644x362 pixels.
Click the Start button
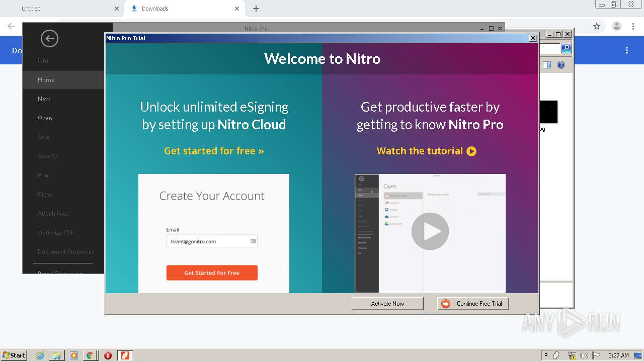[x=14, y=355]
